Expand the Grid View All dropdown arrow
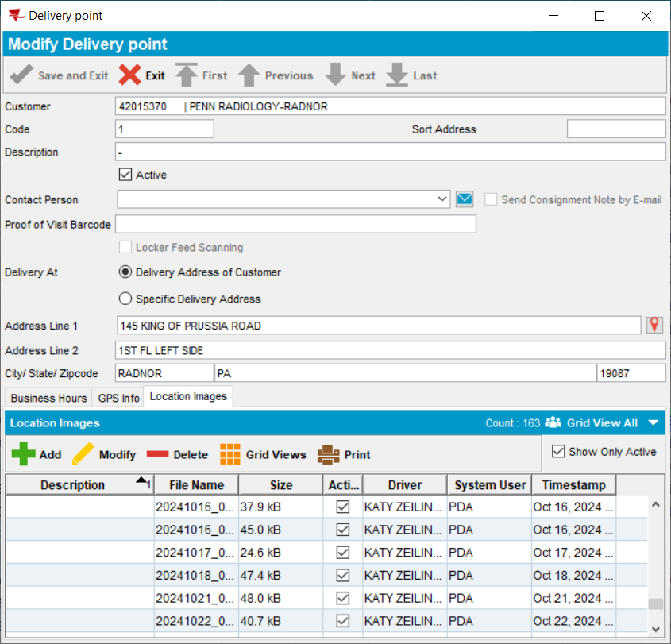671x644 pixels. [653, 423]
